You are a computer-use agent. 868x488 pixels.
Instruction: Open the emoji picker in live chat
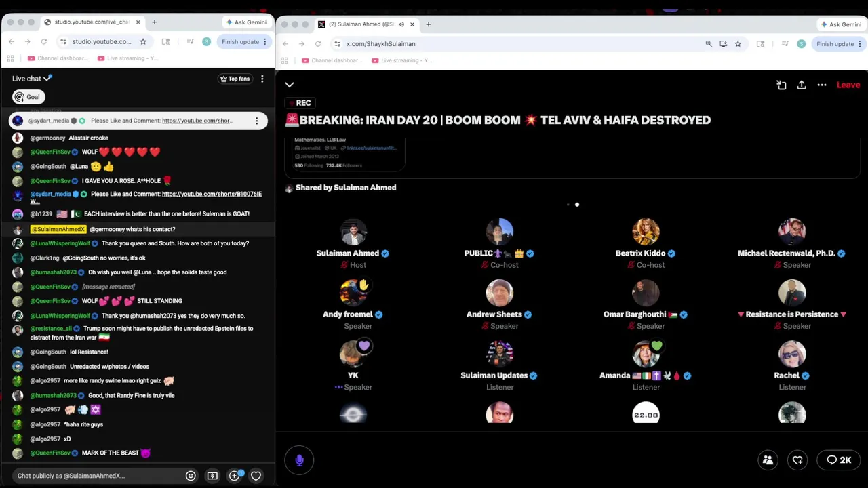click(x=191, y=476)
